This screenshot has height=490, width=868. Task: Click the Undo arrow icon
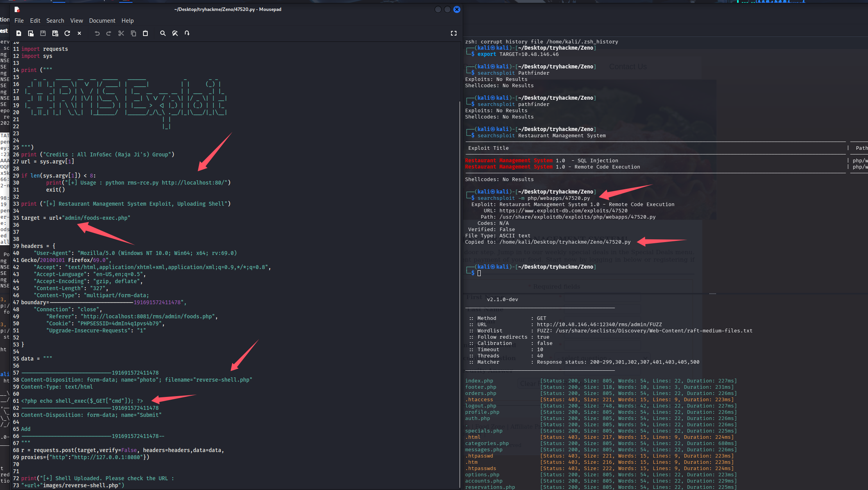click(97, 33)
